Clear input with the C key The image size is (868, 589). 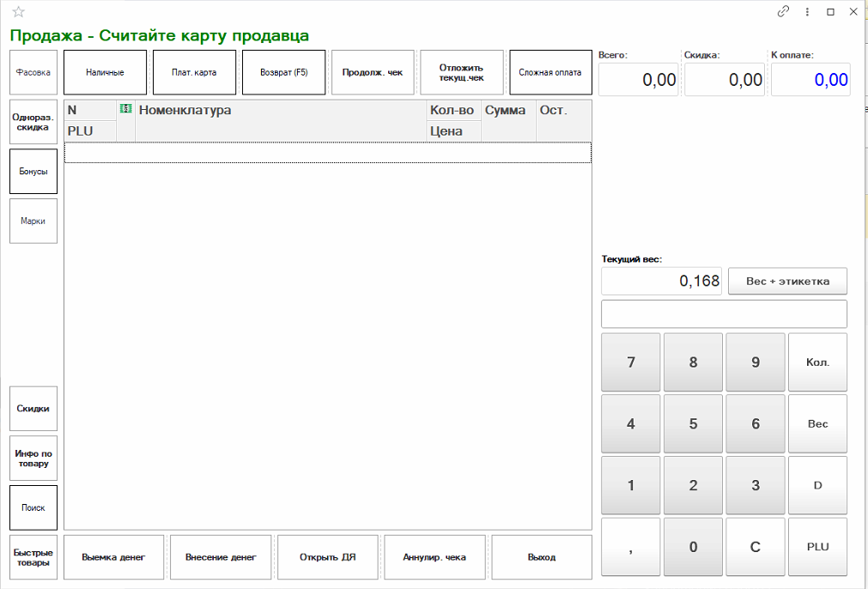756,547
